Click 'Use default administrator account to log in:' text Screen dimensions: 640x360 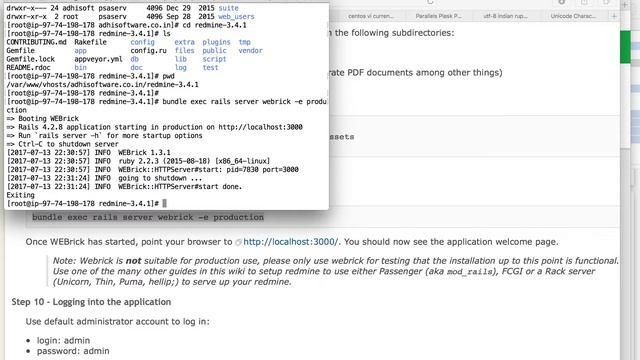tap(118, 322)
